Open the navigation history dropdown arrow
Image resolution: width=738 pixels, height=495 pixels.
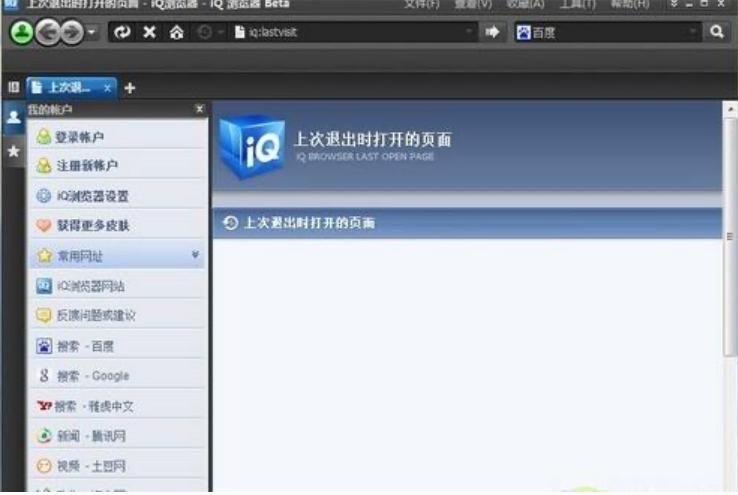[92, 32]
